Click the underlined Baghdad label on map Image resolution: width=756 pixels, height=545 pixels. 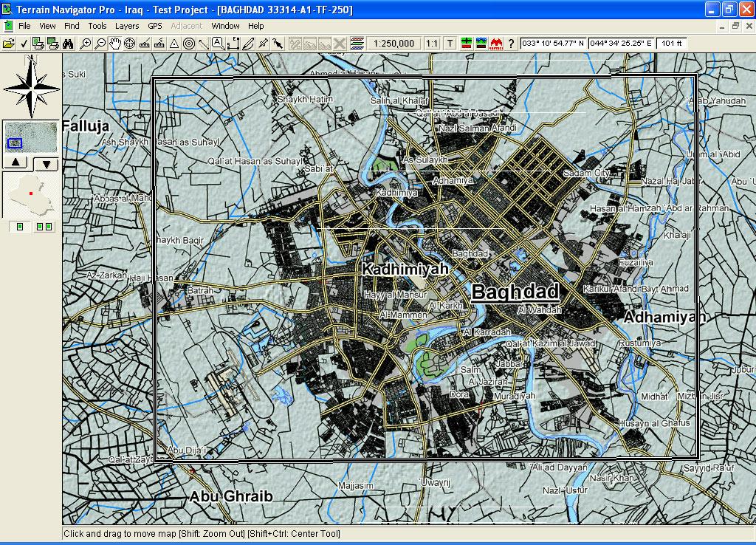515,292
